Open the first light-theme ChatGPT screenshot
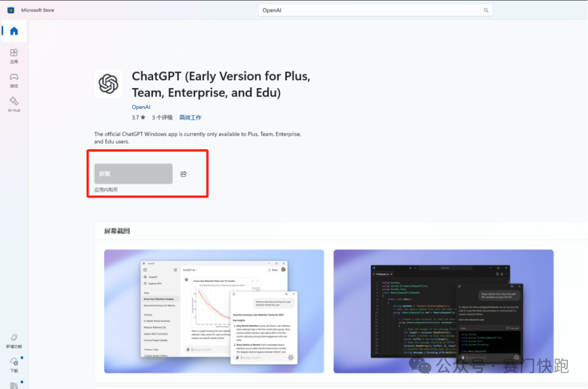Image resolution: width=588 pixels, height=389 pixels. pos(214,311)
